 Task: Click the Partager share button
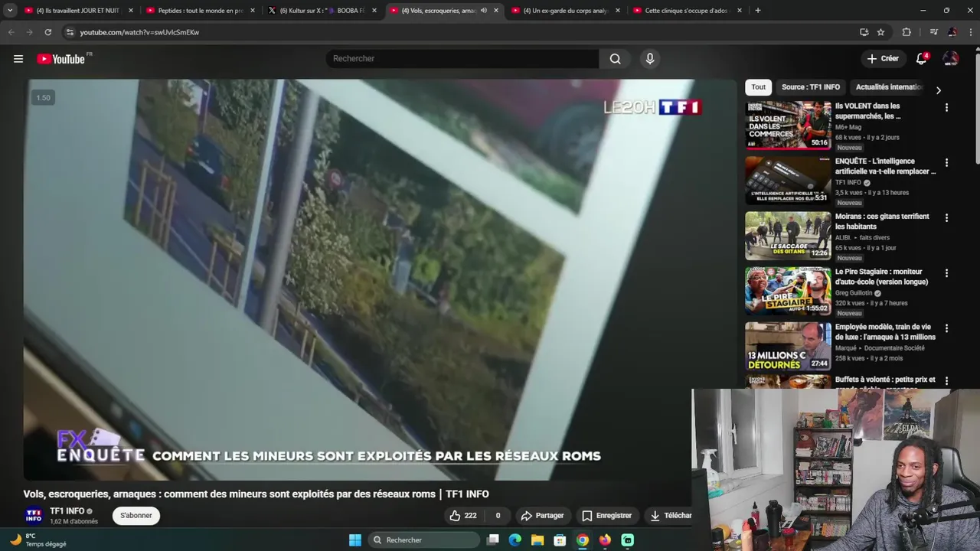pyautogui.click(x=542, y=516)
